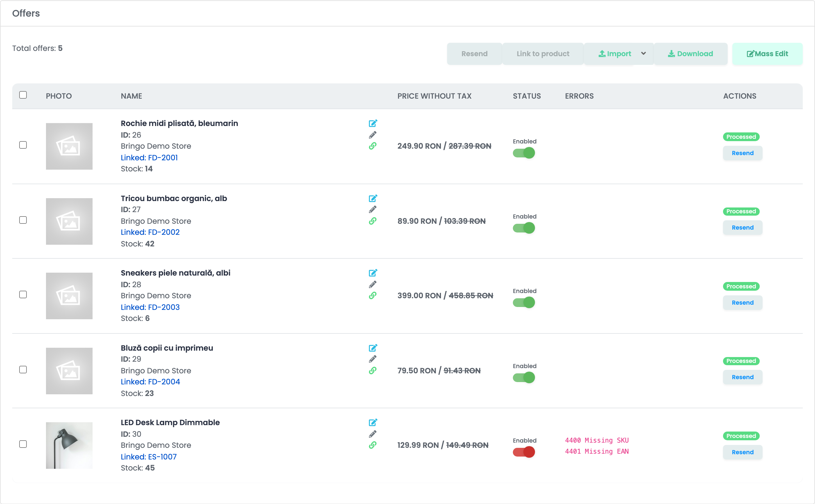Click the link icon for LED Desk Lamp Dimmable
This screenshot has width=815, height=504.
click(x=373, y=445)
